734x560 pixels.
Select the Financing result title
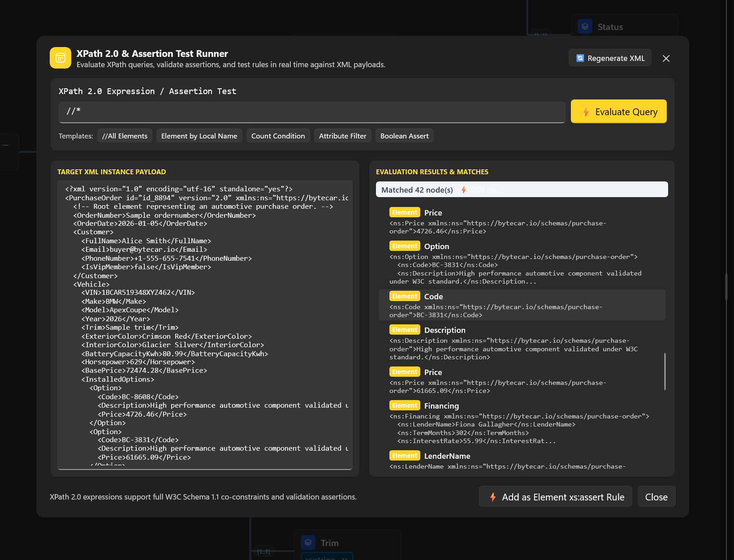[441, 406]
